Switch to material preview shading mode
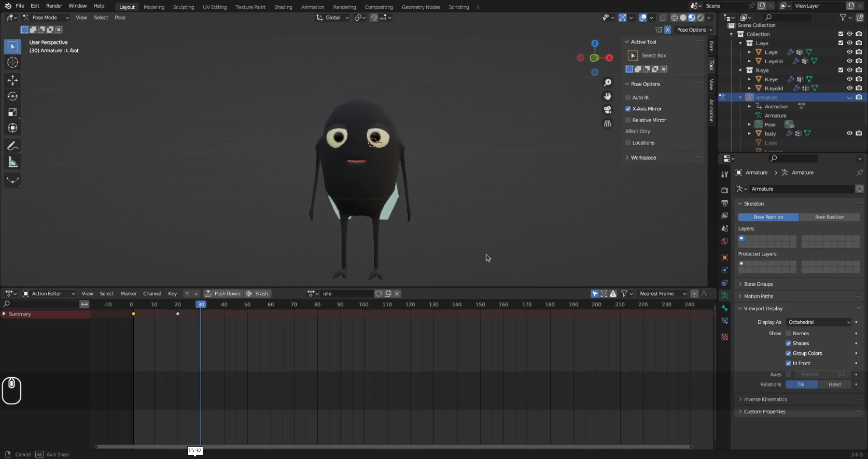Viewport: 868px width, 459px height. [x=692, y=18]
